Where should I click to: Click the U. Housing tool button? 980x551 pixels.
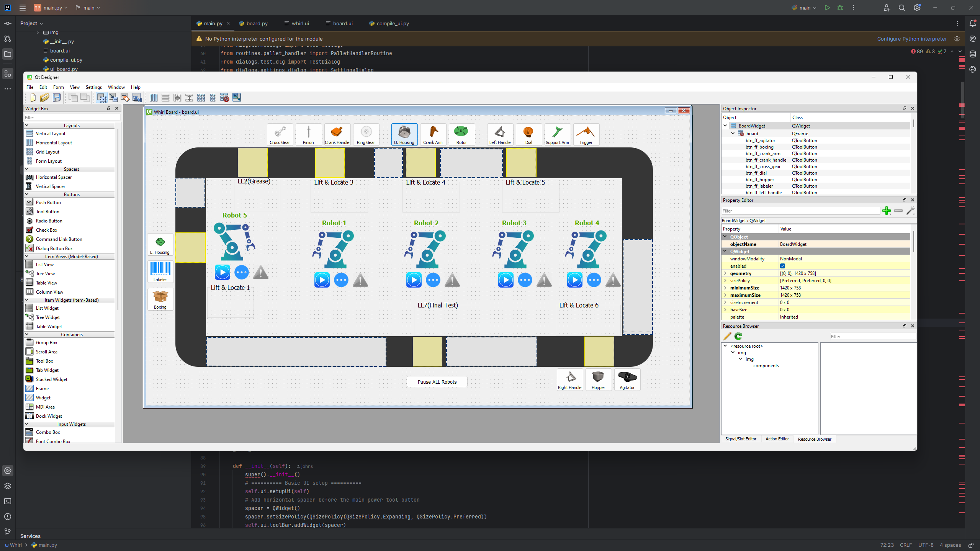click(404, 135)
